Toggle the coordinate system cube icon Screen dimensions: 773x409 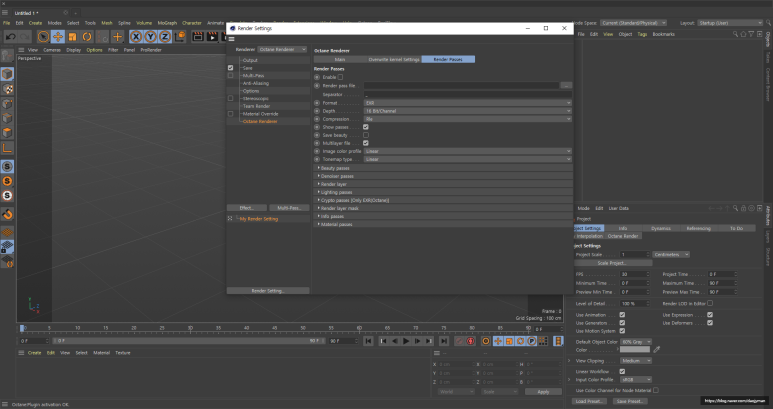180,36
